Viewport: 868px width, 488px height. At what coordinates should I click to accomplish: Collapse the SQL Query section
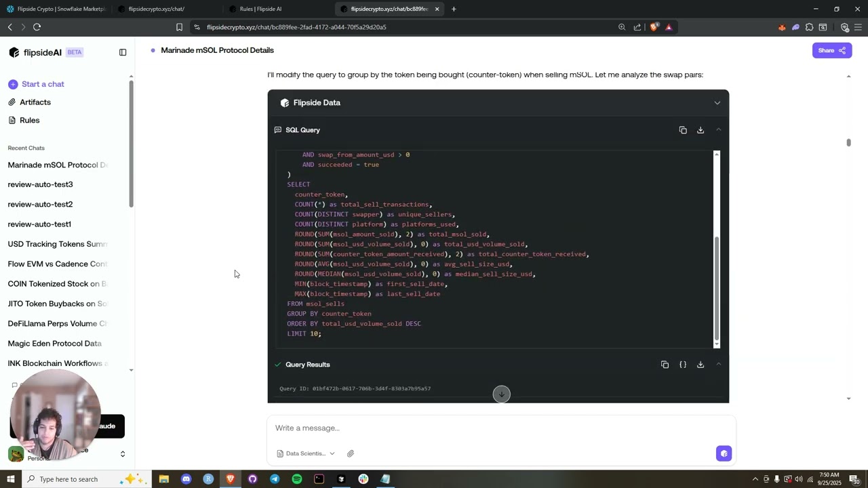tap(718, 130)
